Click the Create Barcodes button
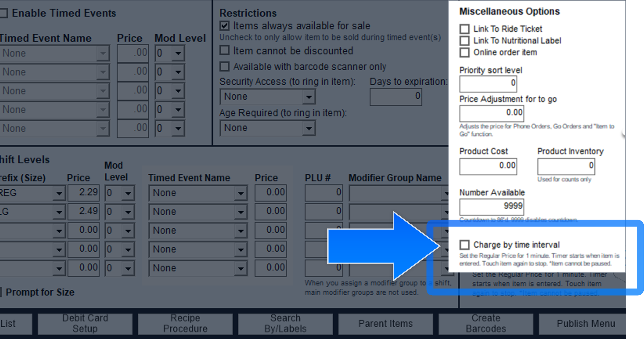Image resolution: width=644 pixels, height=339 pixels. (485, 324)
